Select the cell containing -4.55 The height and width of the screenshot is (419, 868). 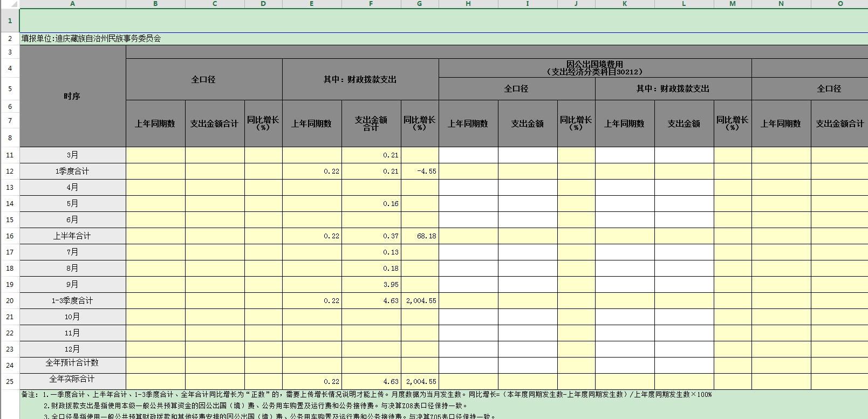420,171
